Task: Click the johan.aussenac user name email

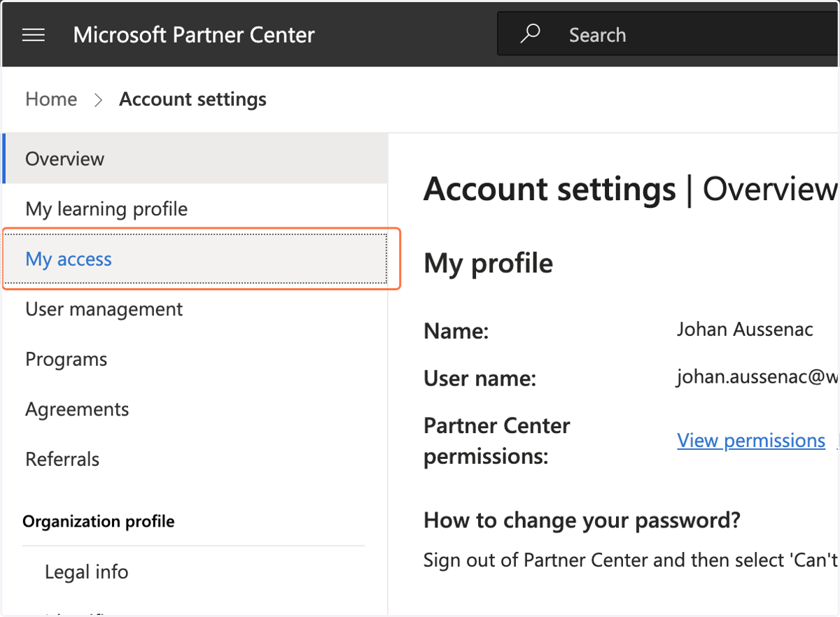Action: click(757, 378)
